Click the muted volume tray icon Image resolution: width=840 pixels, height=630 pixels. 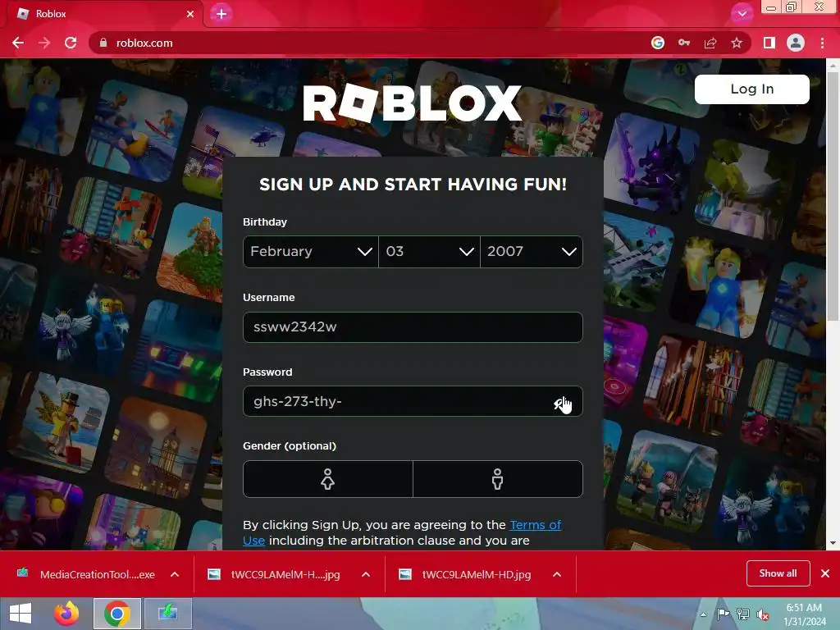(x=763, y=614)
